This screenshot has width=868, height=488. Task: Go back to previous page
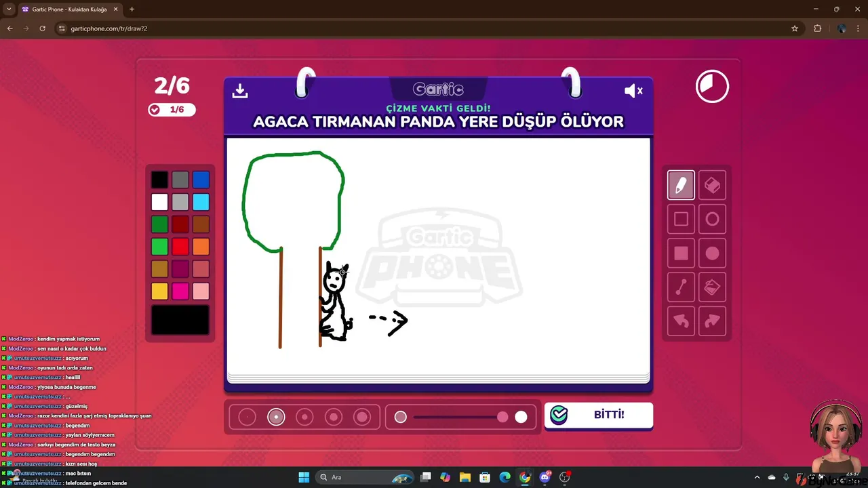point(9,28)
